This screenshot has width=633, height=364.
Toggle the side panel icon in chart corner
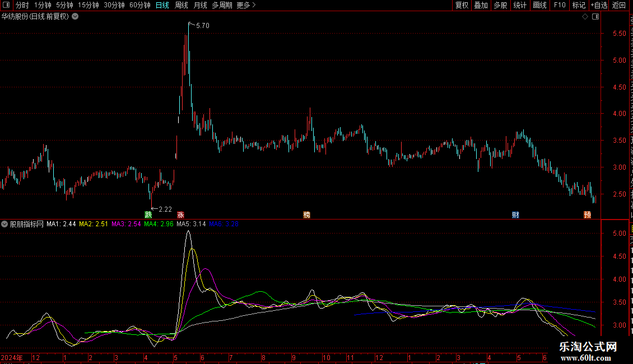595,17
